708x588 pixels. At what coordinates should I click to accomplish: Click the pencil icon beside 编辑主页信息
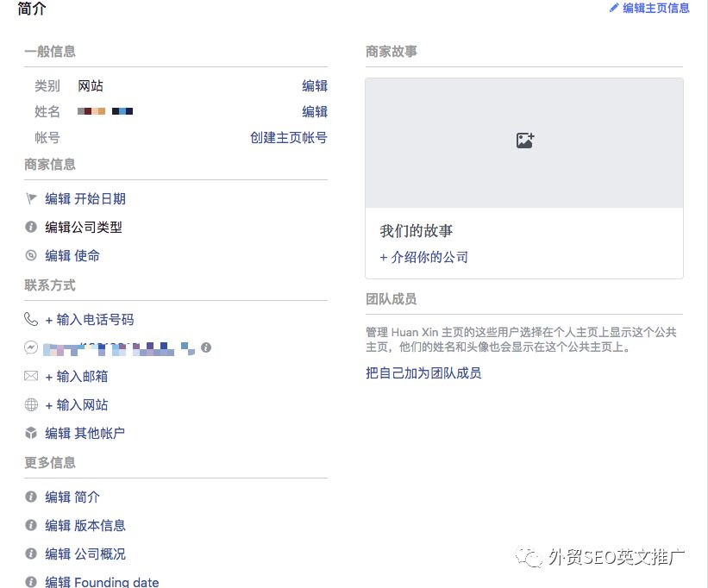613,9
